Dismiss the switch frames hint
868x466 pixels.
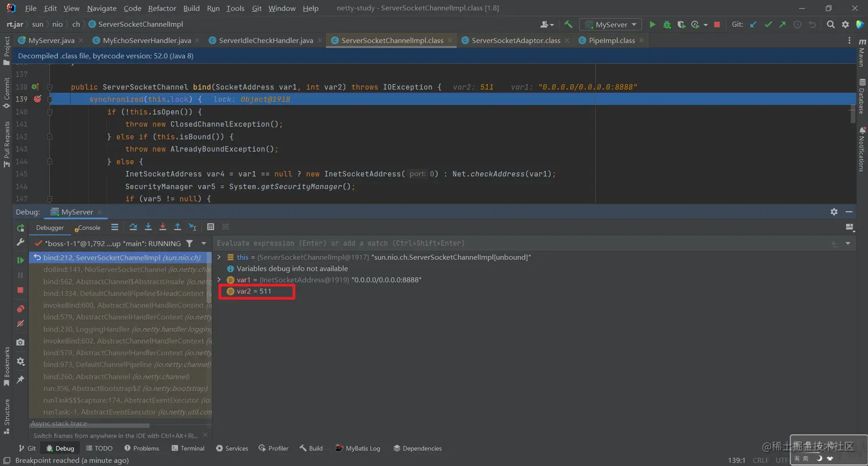click(206, 436)
